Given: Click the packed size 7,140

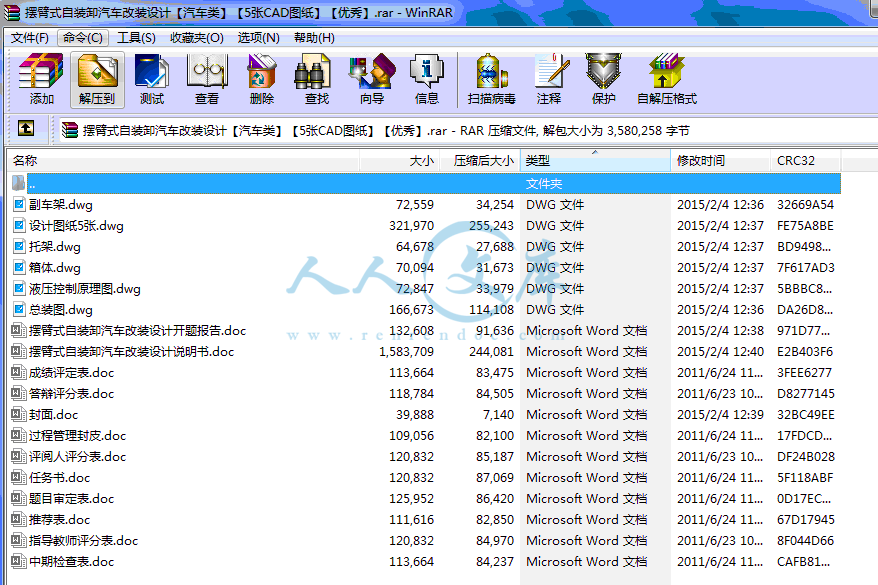Looking at the screenshot, I should coord(498,415).
